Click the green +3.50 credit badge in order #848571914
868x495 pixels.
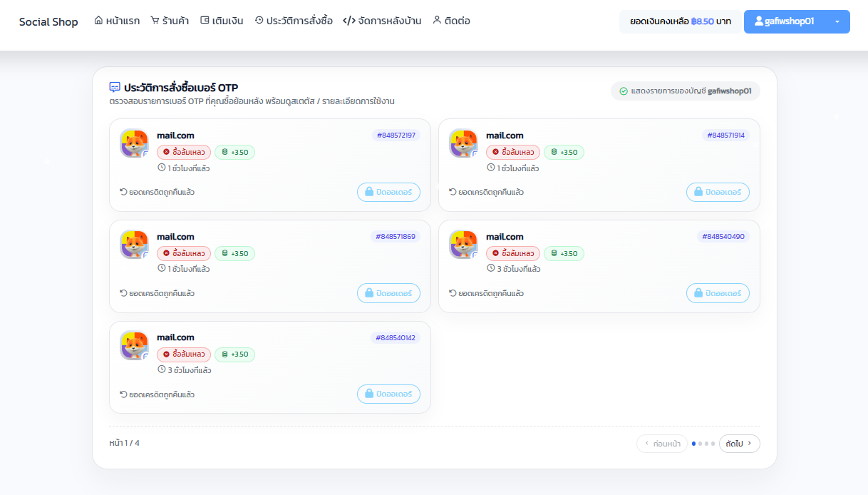[564, 152]
